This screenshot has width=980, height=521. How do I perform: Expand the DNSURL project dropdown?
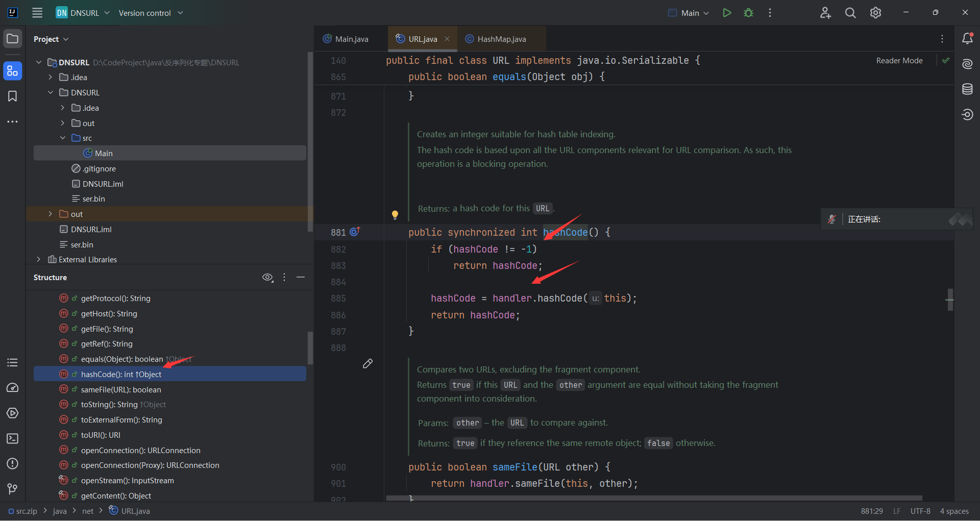click(x=83, y=13)
